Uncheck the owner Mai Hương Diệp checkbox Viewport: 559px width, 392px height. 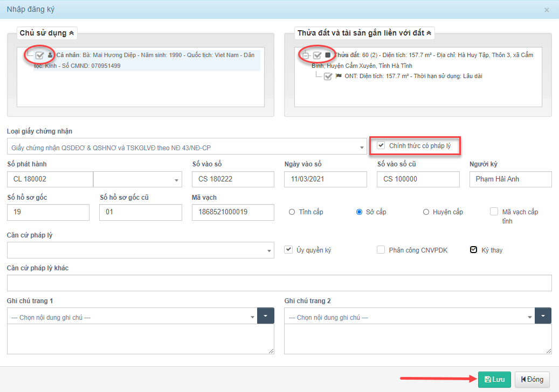(40, 55)
